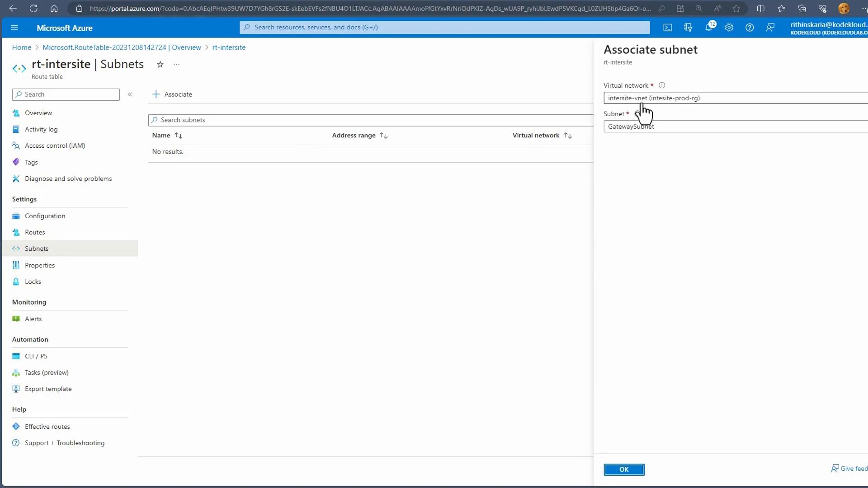This screenshot has width=868, height=488.
Task: Reload the browser page
Action: coord(33,8)
